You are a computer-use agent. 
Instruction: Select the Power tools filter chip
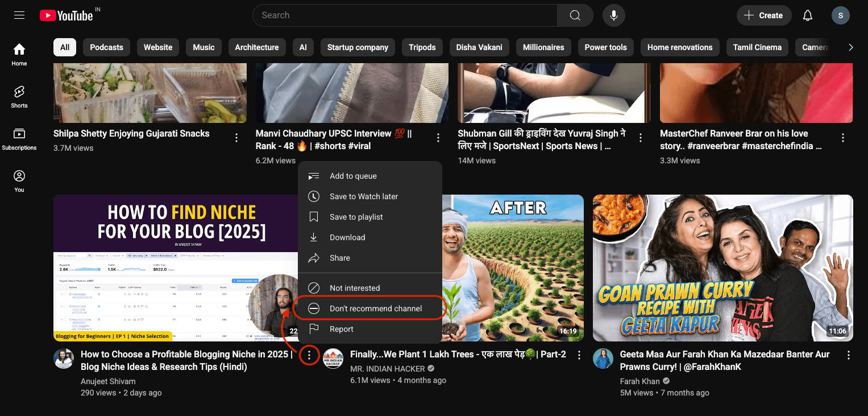tap(606, 47)
